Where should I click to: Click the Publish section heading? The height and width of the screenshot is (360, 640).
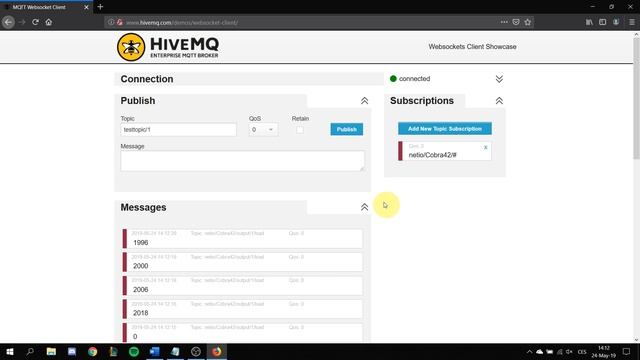(x=138, y=101)
